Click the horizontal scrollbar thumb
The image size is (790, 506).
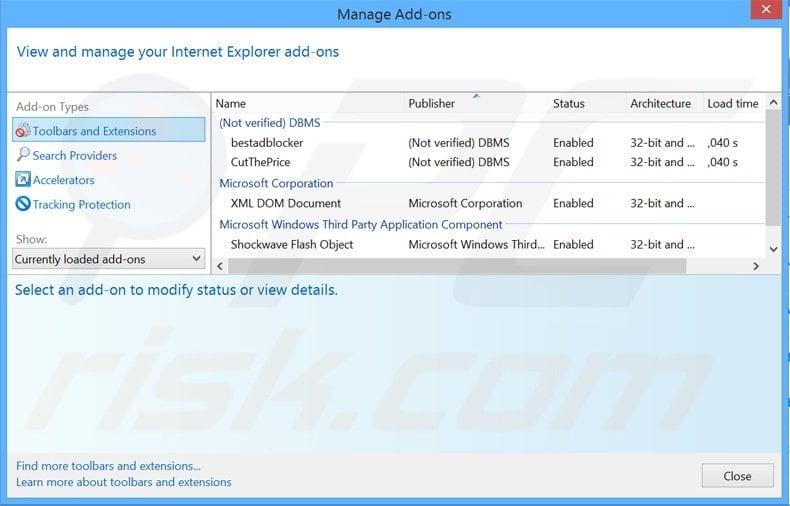tap(457, 266)
